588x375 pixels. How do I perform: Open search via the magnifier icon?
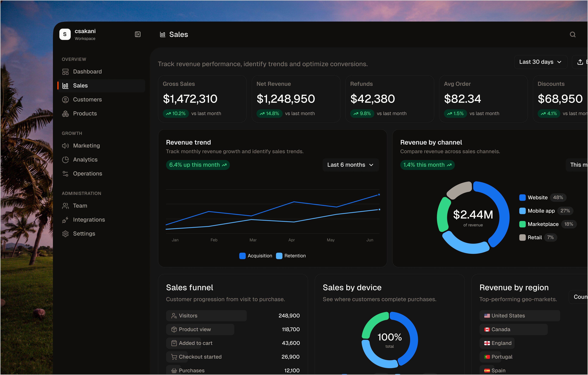pos(573,34)
